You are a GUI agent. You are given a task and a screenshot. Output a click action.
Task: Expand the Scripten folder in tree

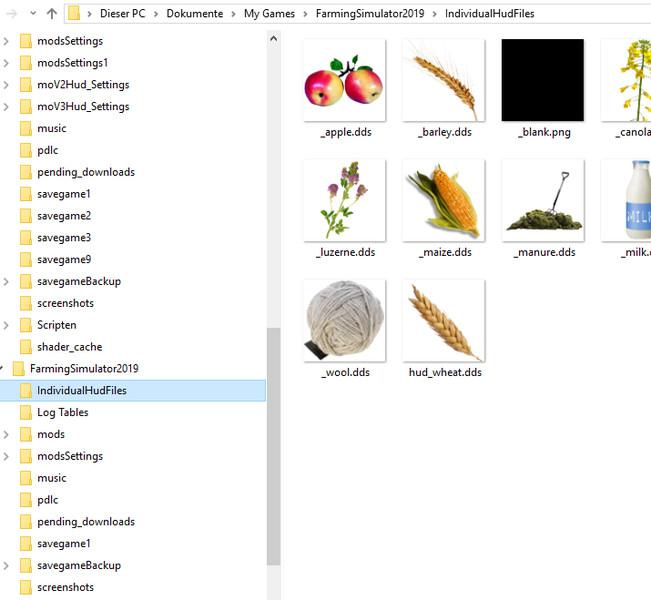tap(6, 325)
